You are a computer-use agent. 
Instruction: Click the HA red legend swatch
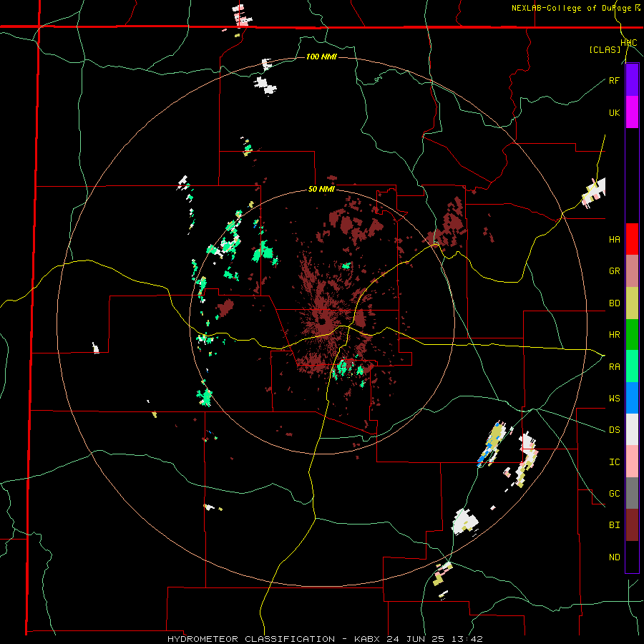[x=632, y=239]
